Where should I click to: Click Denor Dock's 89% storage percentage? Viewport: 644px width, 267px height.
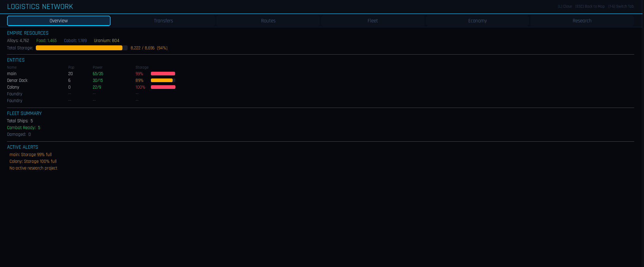140,80
